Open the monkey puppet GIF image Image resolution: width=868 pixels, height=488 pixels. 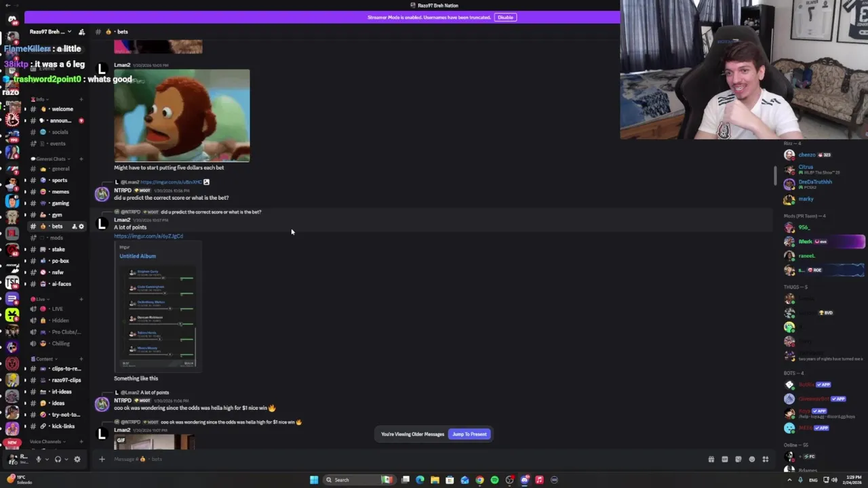click(182, 116)
